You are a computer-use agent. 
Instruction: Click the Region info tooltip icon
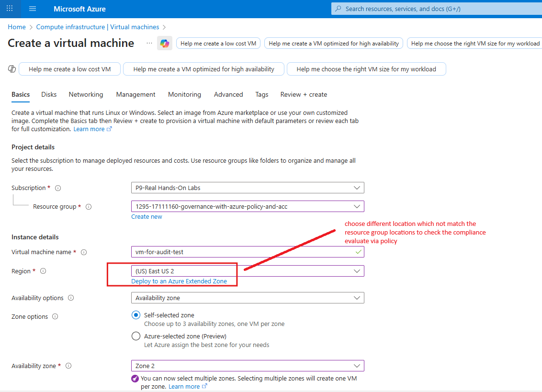43,271
